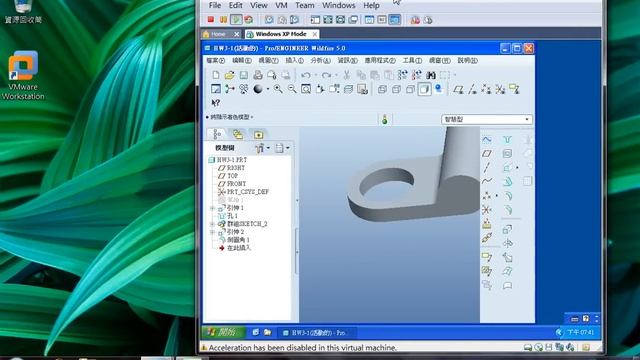The image size is (640, 360).
Task: Switch to the VMware Home tab
Action: (218, 34)
